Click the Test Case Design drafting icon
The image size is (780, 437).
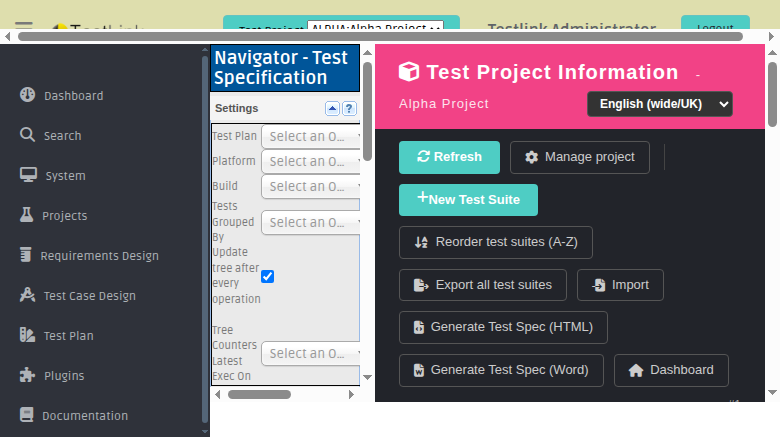[x=27, y=295]
